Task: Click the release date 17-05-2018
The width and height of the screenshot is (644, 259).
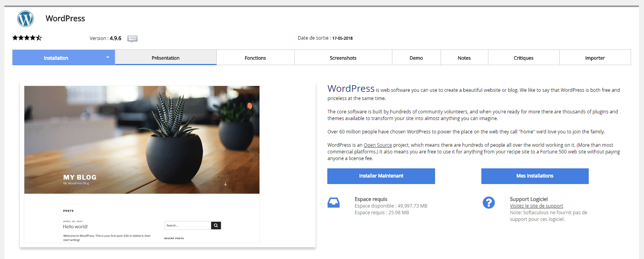Action: pos(342,38)
